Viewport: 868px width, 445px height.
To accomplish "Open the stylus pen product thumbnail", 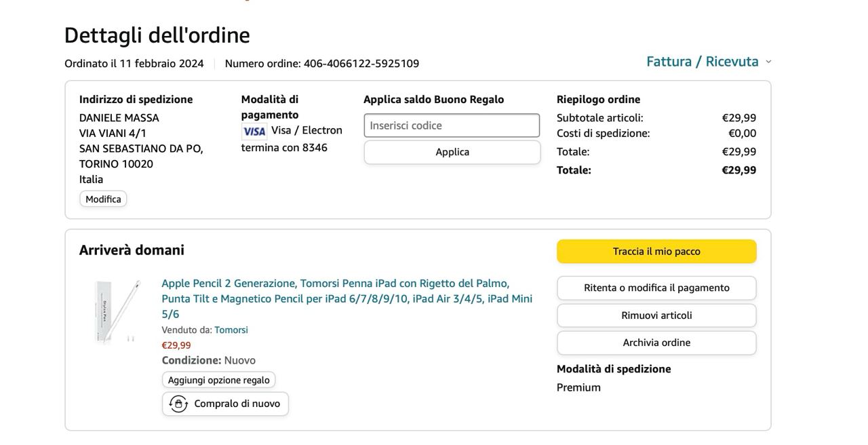I will pyautogui.click(x=116, y=311).
